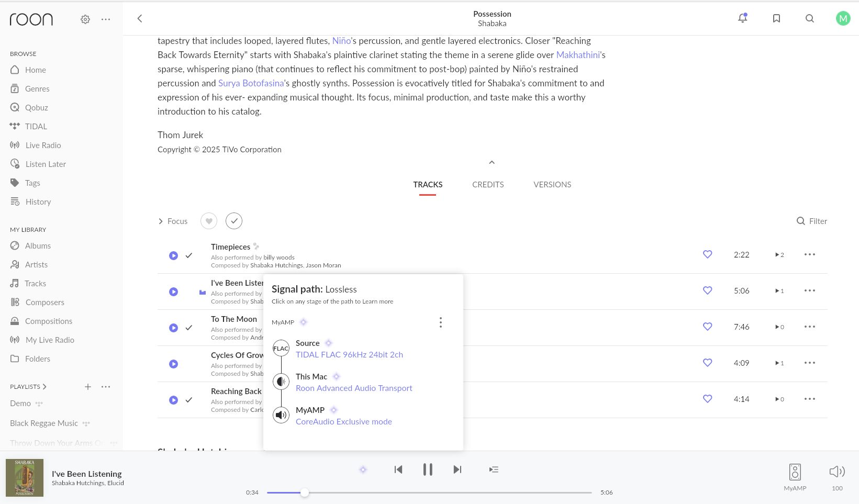
Task: Go back with the back arrow
Action: pos(140,18)
